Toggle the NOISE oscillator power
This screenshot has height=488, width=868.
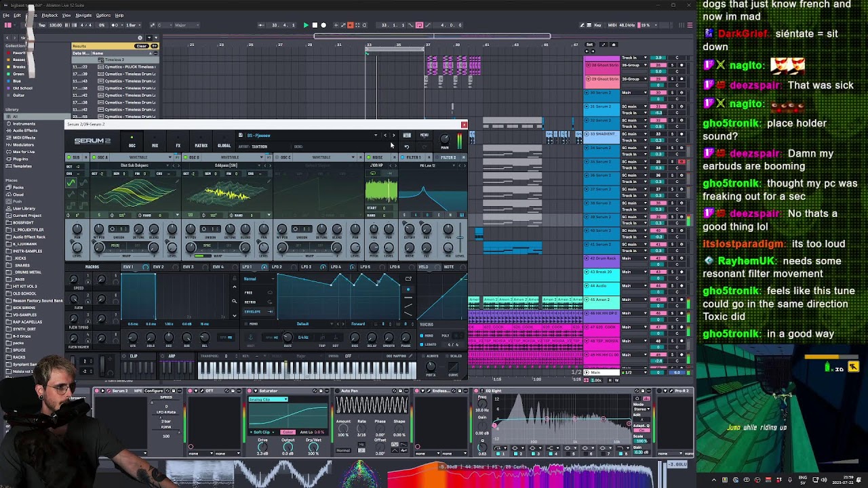(369, 157)
